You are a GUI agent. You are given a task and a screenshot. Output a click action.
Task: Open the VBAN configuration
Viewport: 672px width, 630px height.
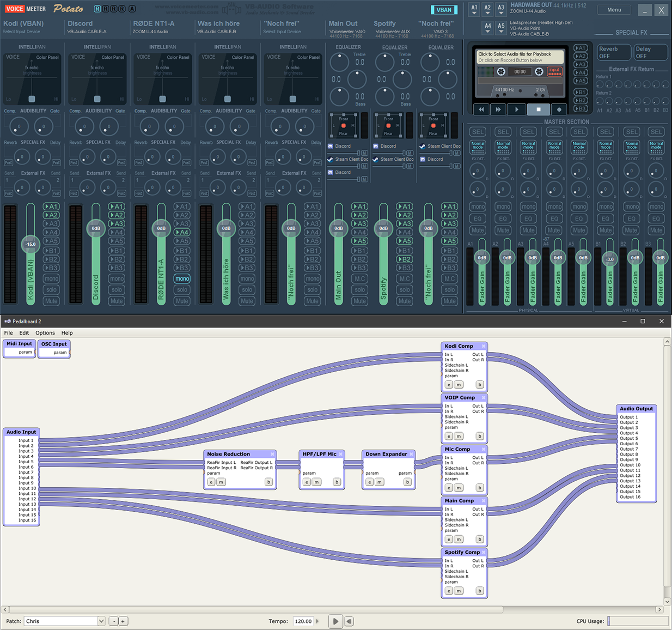point(444,10)
